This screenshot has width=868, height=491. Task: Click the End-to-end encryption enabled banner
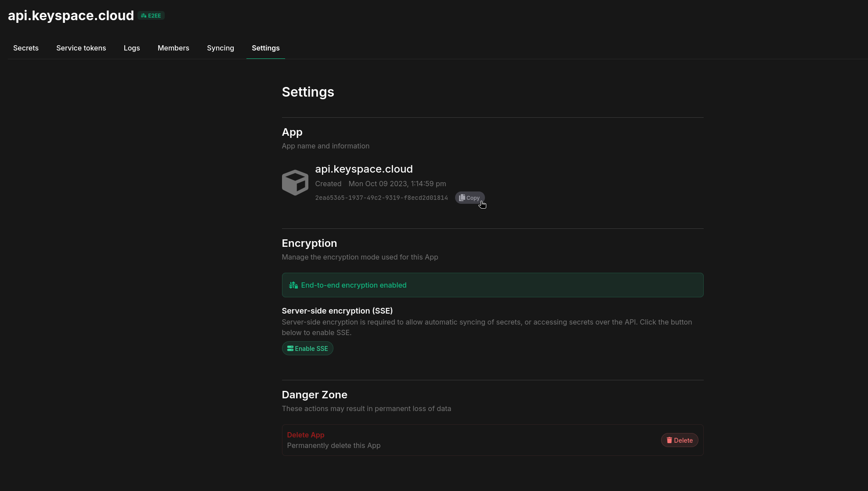(x=492, y=285)
